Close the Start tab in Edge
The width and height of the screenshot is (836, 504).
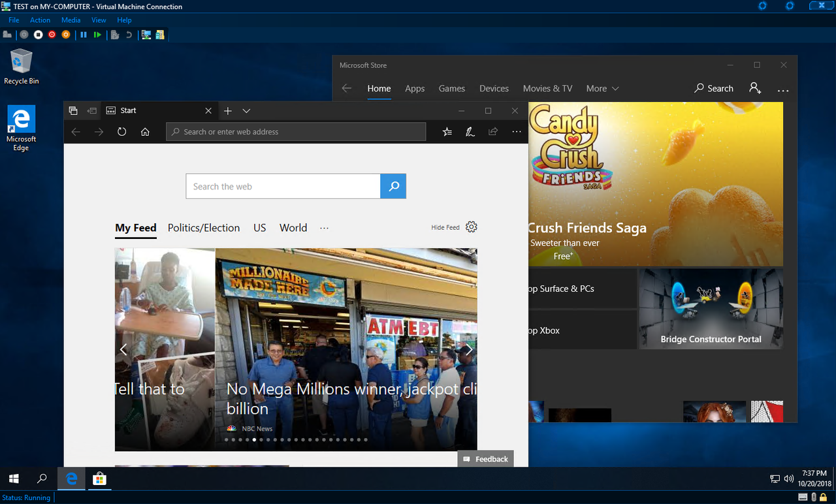click(x=208, y=111)
